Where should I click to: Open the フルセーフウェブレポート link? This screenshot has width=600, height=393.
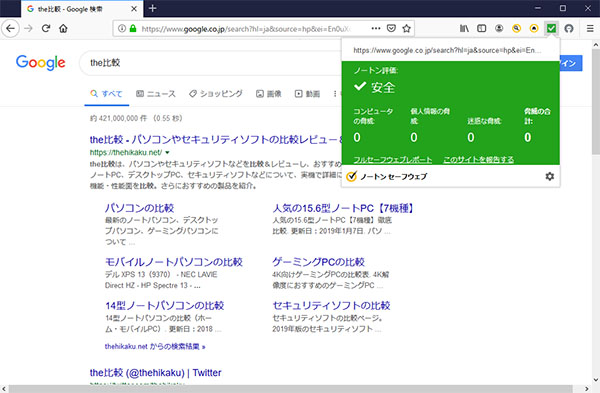tap(393, 160)
